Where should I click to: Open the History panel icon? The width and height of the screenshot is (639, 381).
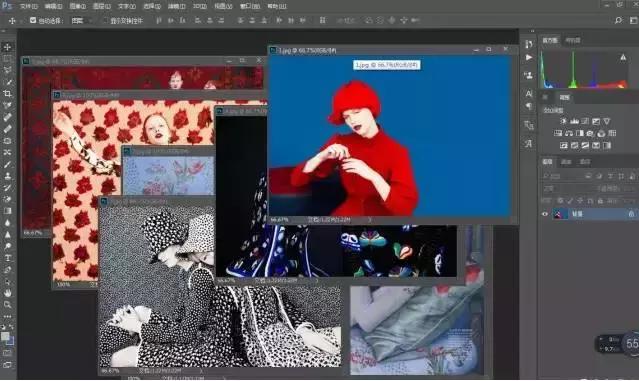(529, 44)
